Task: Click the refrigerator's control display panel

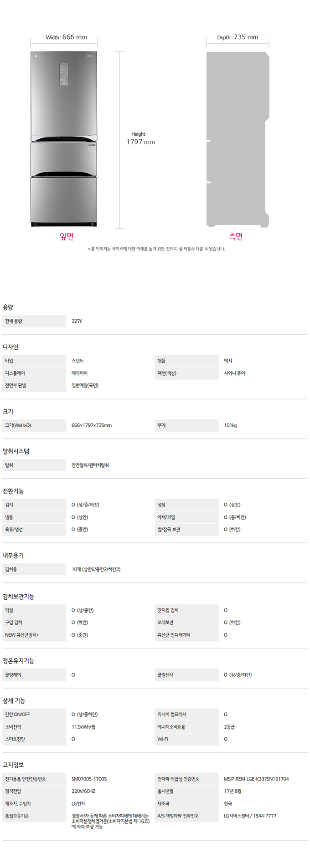Action: [63, 74]
